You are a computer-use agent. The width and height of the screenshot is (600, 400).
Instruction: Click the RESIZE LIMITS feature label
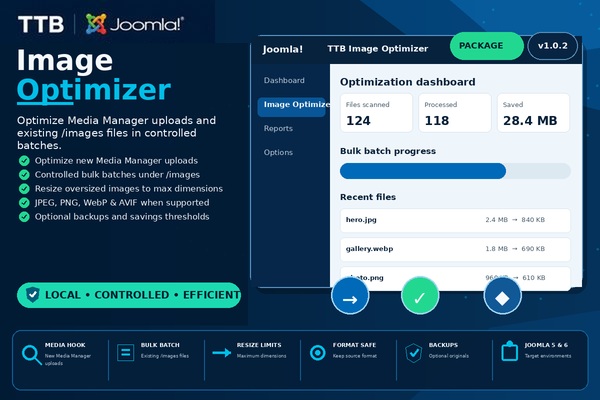click(x=259, y=345)
